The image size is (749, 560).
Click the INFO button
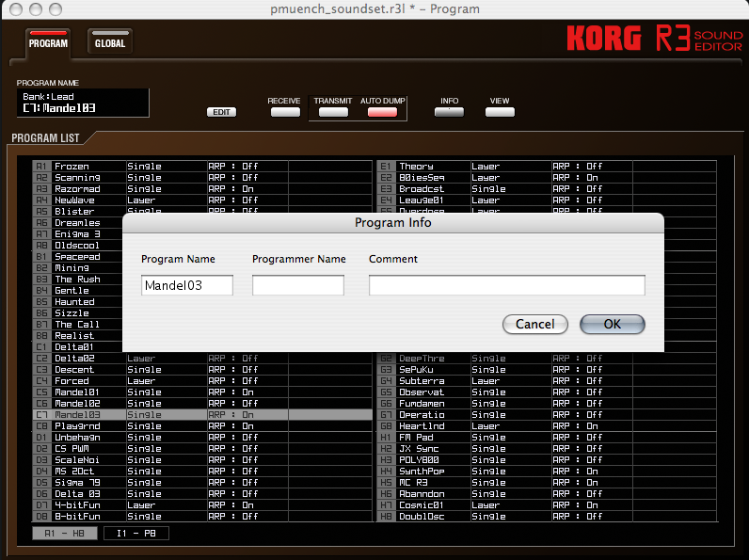(449, 112)
